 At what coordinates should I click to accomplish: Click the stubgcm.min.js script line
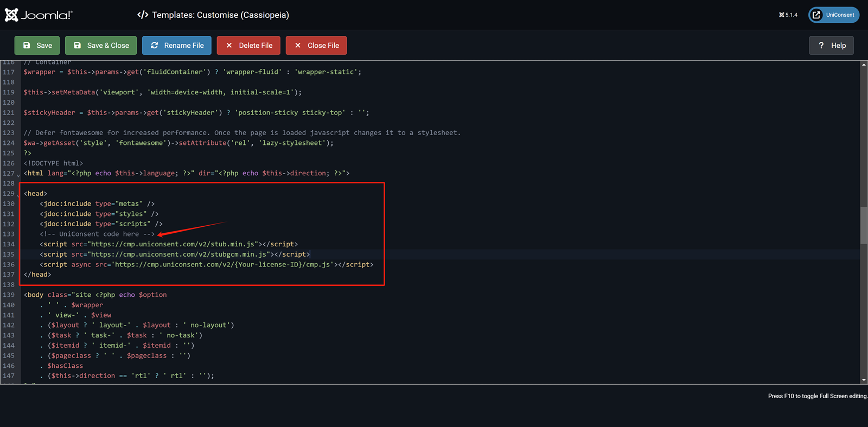point(175,254)
